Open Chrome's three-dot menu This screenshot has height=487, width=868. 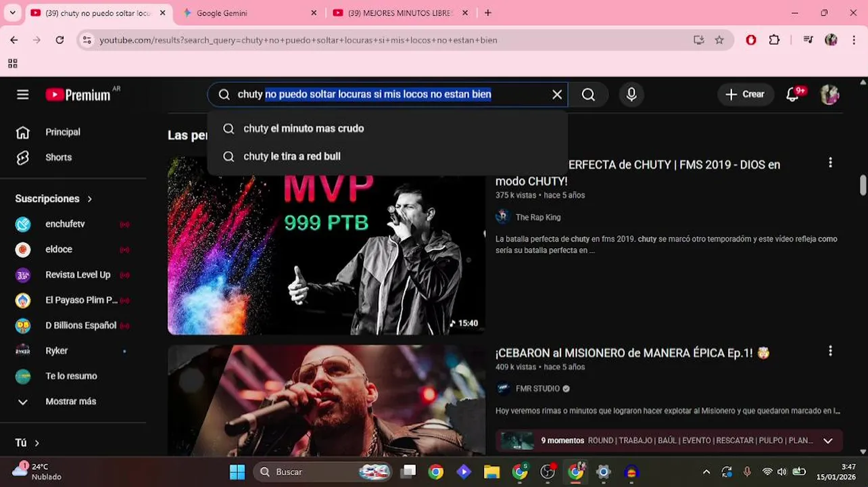[854, 40]
